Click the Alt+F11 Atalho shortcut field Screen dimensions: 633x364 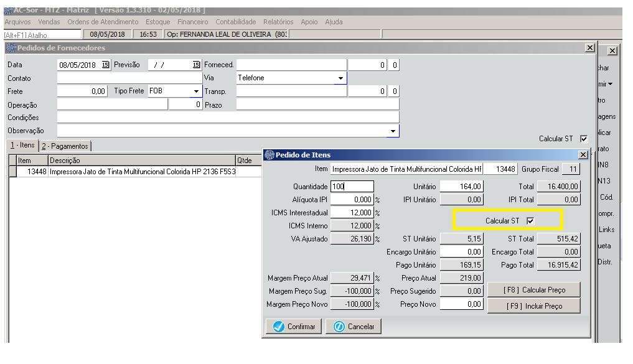(x=42, y=35)
